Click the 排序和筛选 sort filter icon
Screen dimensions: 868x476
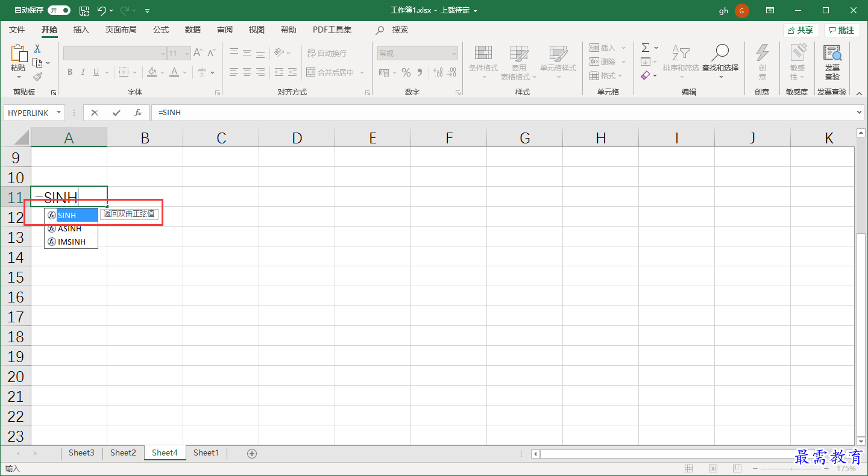point(681,52)
